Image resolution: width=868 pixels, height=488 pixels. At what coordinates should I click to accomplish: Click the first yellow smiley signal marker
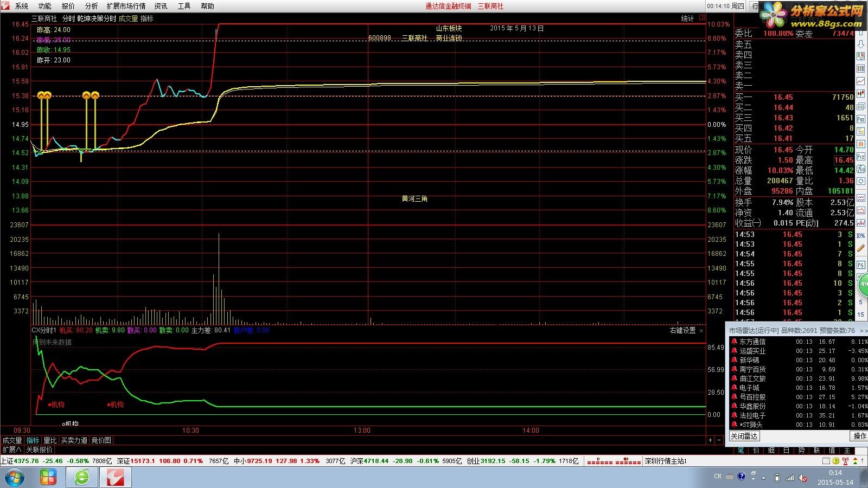coord(41,95)
